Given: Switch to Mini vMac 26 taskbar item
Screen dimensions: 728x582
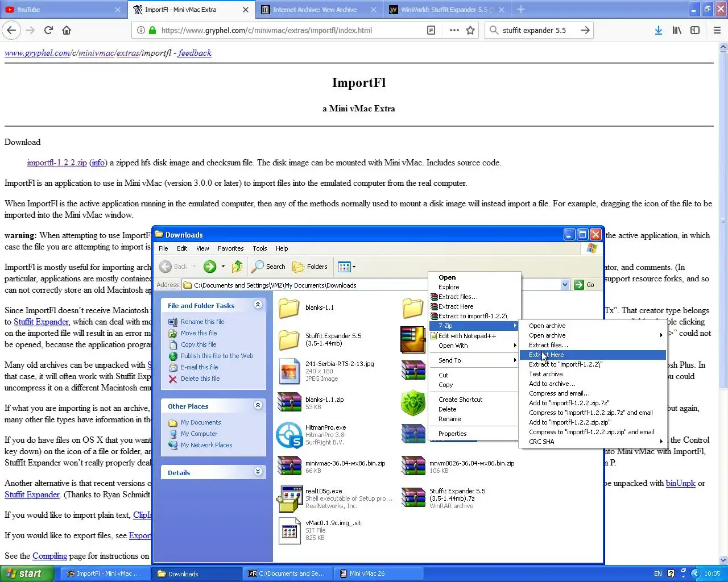Looking at the screenshot, I should click(379, 573).
